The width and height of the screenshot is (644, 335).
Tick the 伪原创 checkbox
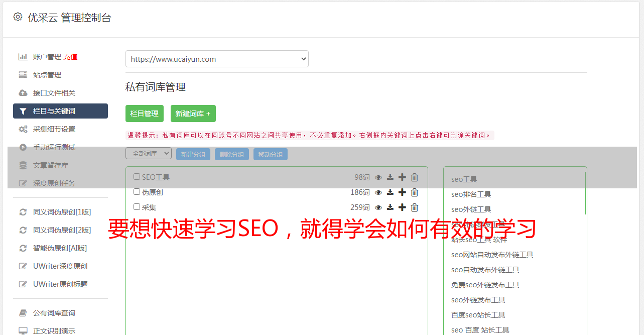pyautogui.click(x=137, y=192)
